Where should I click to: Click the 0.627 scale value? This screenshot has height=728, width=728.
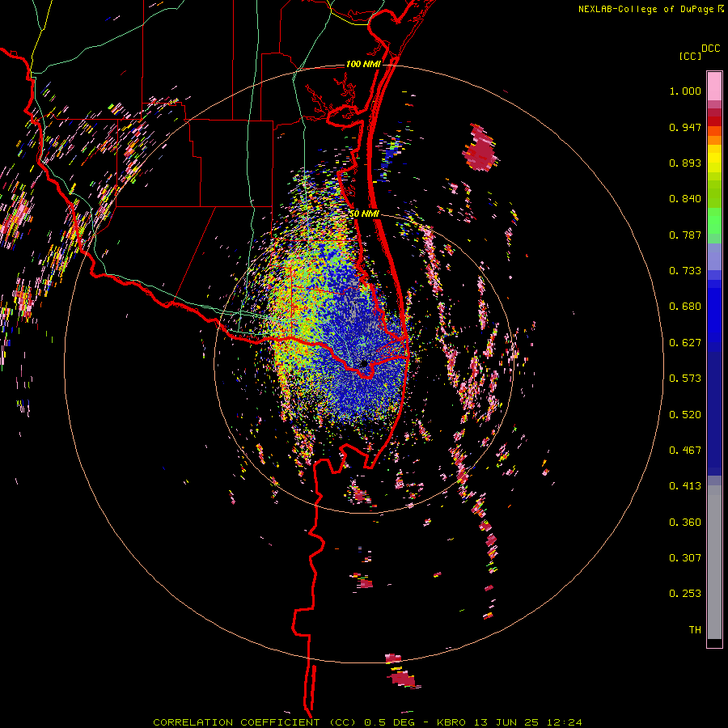click(x=685, y=343)
